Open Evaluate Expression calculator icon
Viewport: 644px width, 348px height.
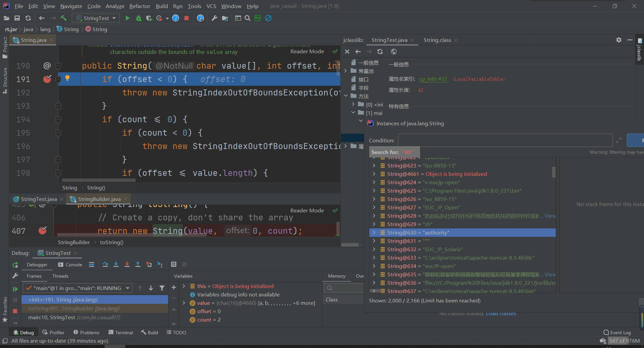pyautogui.click(x=174, y=265)
